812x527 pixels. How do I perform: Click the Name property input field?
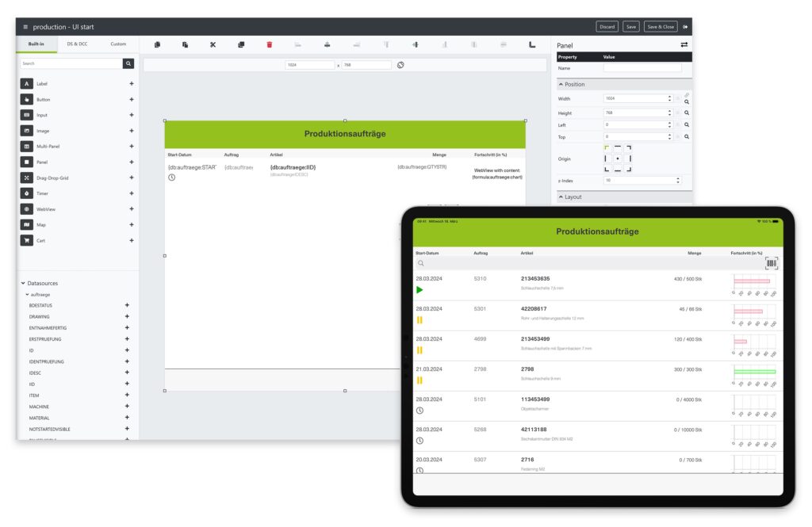click(x=642, y=68)
